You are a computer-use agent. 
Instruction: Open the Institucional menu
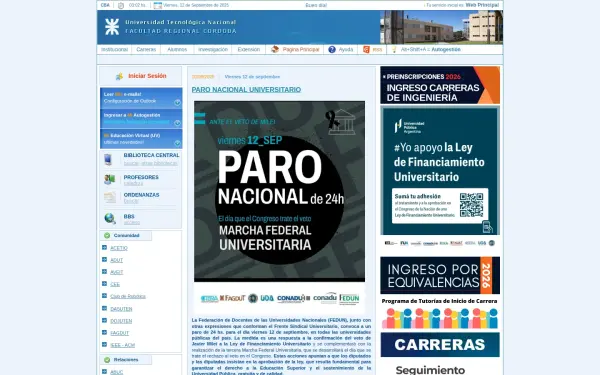114,49
